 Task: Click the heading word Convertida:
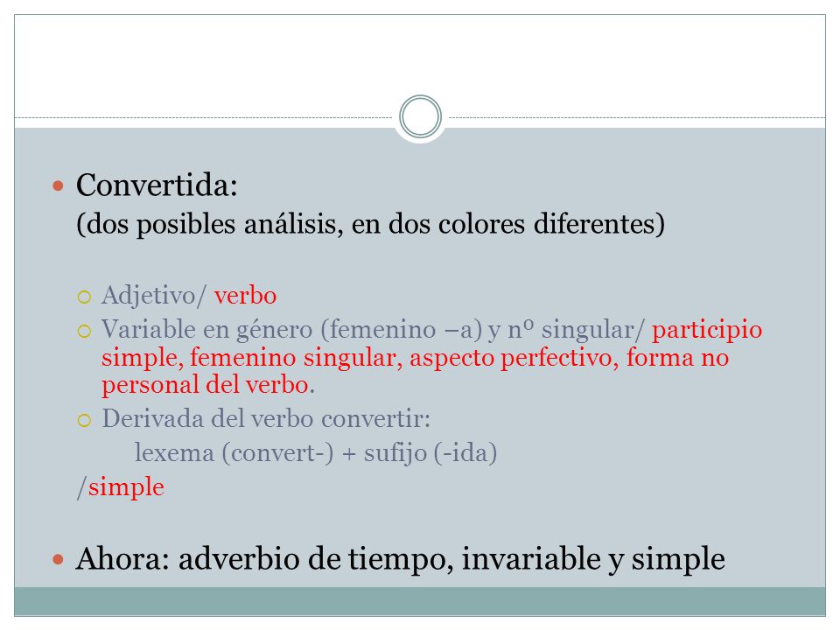pyautogui.click(x=157, y=185)
